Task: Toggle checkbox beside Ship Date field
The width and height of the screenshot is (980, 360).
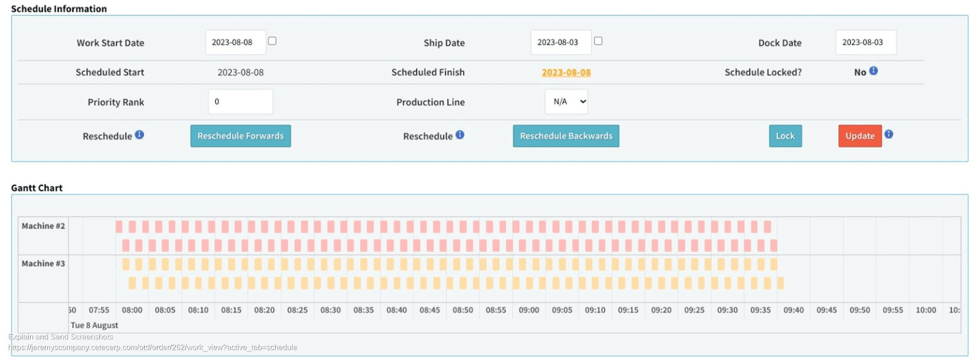Action: (598, 41)
